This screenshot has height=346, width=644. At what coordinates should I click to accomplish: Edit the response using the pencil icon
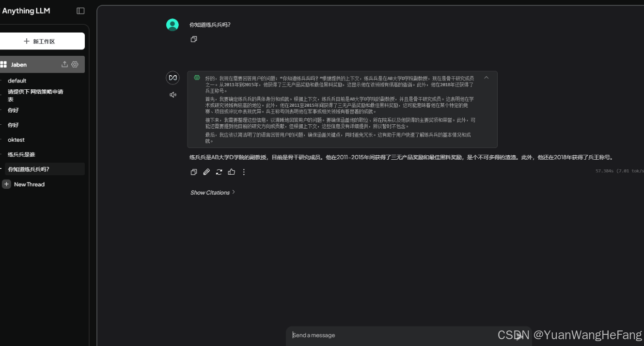point(206,172)
